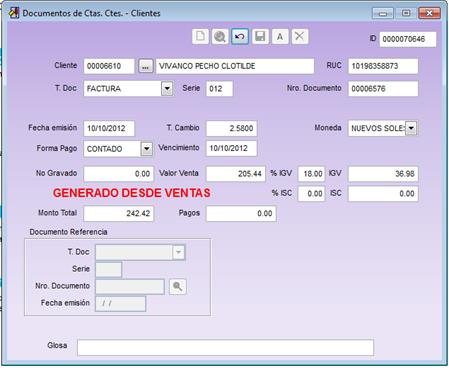Click the X delete toolbar icon
This screenshot has height=368, width=449.
pos(300,36)
